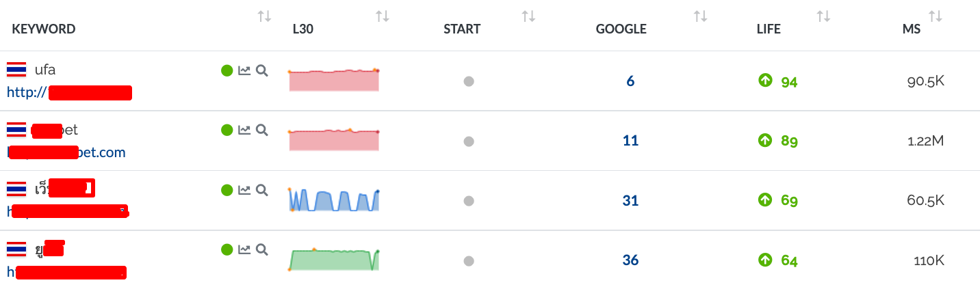This screenshot has width=980, height=287.
Task: Open chart icon in the 1.22M row
Action: click(x=244, y=130)
